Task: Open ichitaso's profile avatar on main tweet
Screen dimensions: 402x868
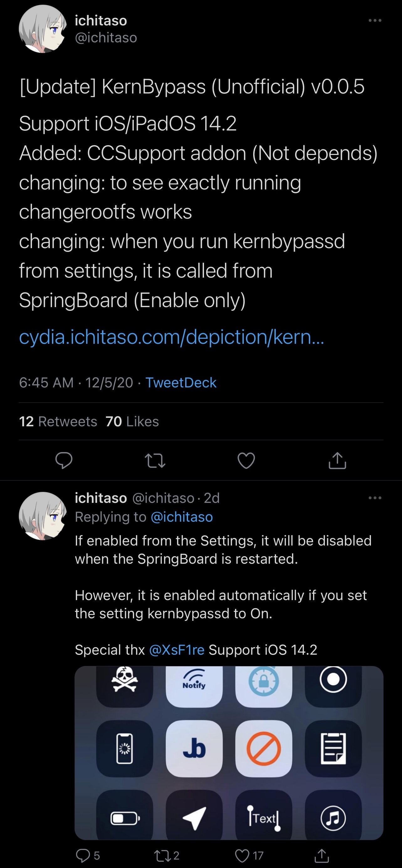Action: coord(43,29)
